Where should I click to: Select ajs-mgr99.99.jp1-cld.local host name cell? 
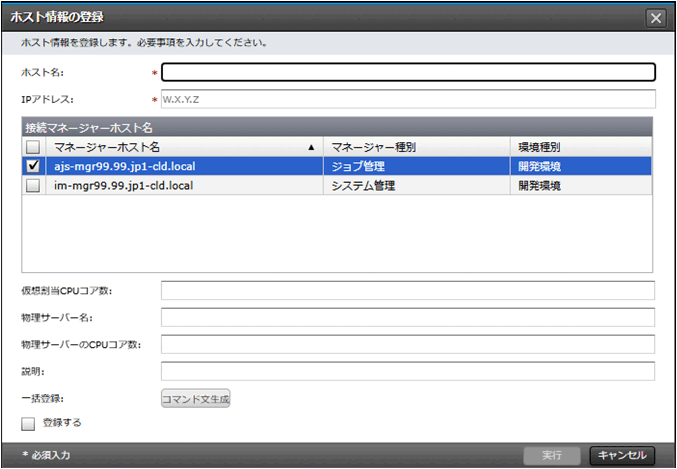click(x=184, y=166)
